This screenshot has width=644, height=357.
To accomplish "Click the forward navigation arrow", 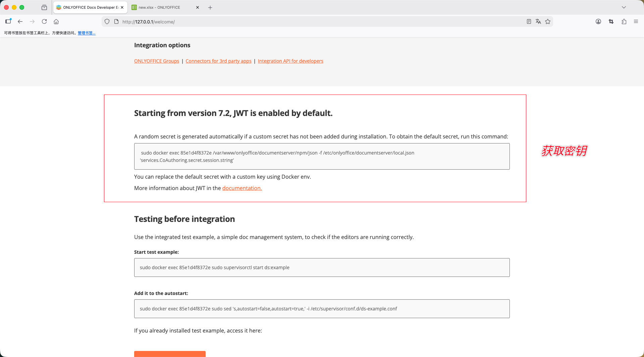I will point(32,21).
